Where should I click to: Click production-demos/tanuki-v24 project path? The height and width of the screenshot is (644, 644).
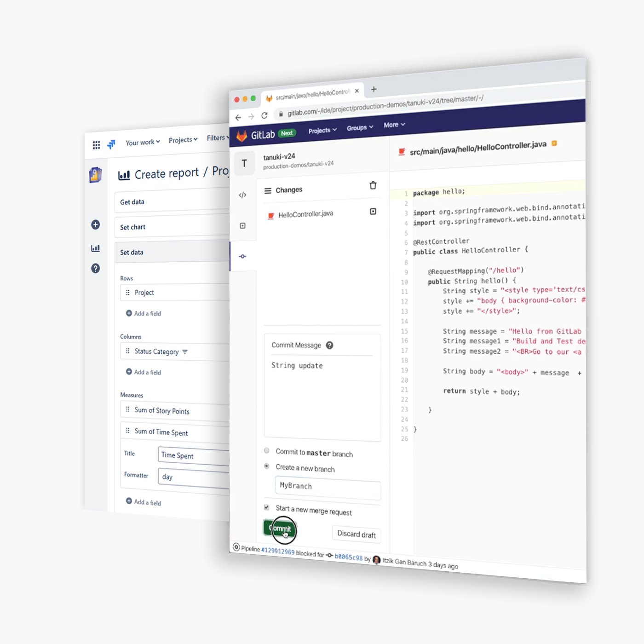click(x=298, y=165)
